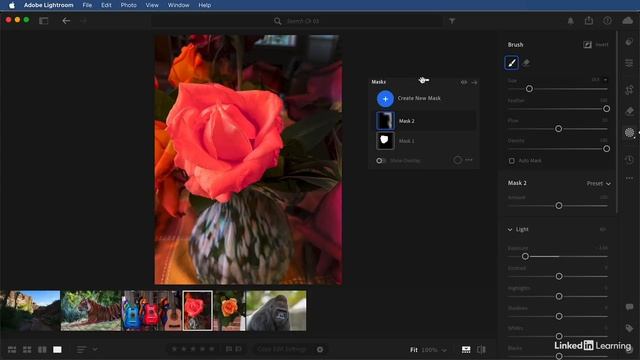Switch to Square Grid view
Image resolution: width=640 pixels, height=360 pixels.
pyautogui.click(x=27, y=349)
